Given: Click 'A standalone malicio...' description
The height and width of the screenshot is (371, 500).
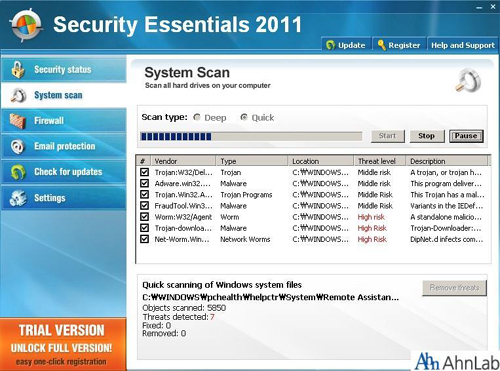Looking at the screenshot, I should coord(446,217).
